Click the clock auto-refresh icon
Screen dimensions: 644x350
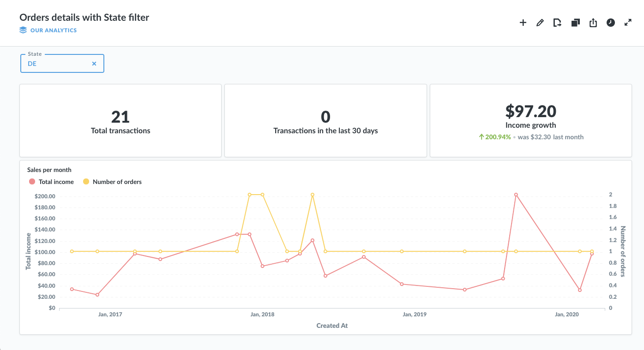click(611, 22)
